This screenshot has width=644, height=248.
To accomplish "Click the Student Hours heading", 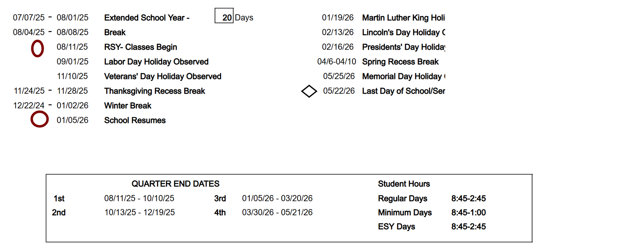I will click(x=404, y=184).
